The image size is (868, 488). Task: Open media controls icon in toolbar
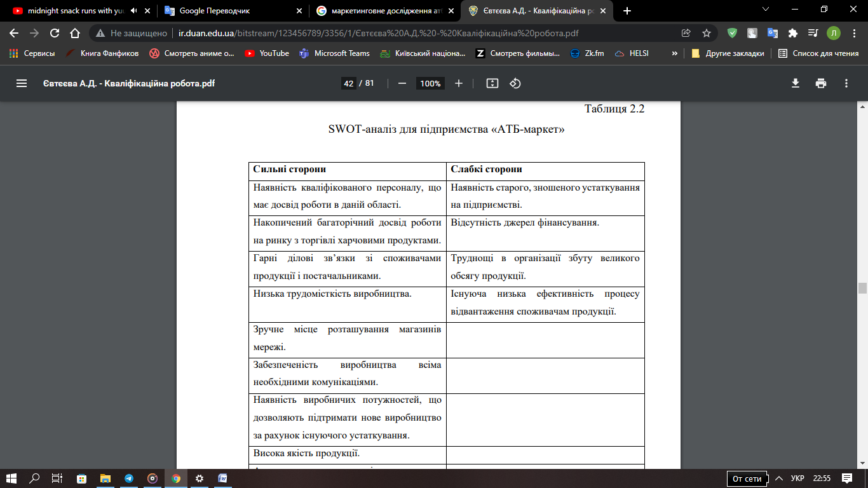(x=813, y=33)
